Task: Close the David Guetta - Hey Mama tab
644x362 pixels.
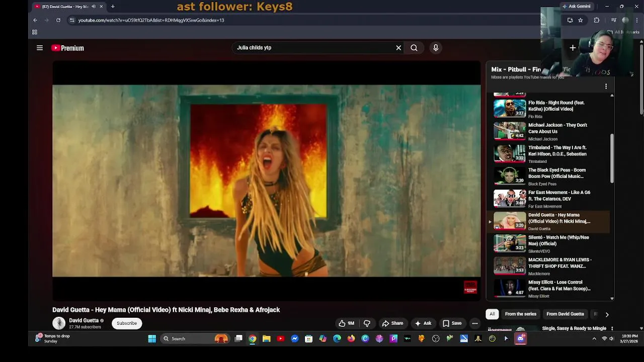Action: click(x=101, y=7)
